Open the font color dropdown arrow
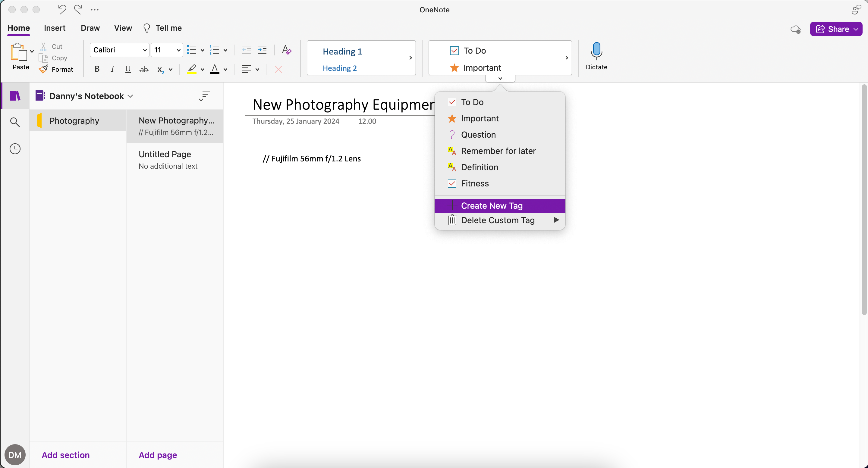The width and height of the screenshot is (868, 468). point(225,69)
